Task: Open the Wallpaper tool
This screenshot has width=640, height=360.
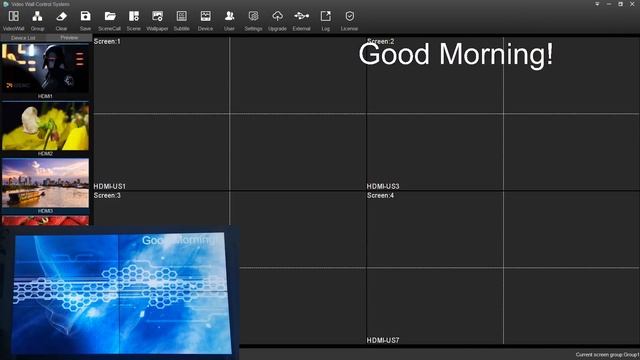Action: click(x=157, y=20)
